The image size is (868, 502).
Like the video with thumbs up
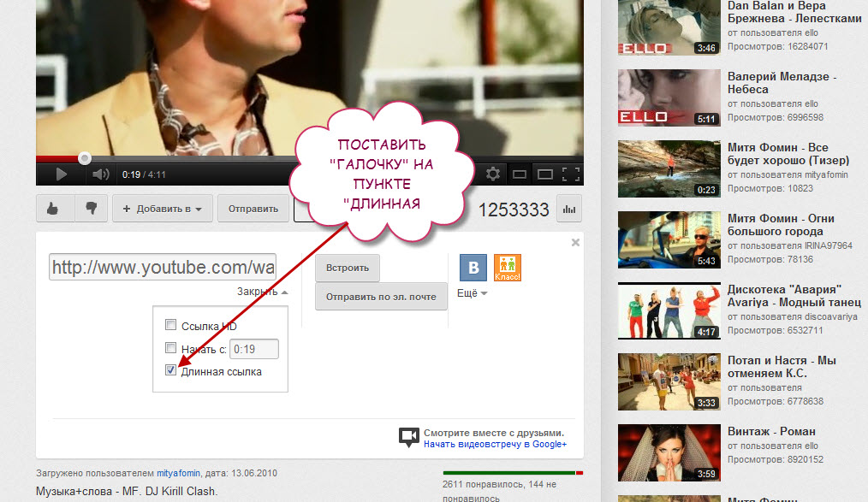click(54, 209)
